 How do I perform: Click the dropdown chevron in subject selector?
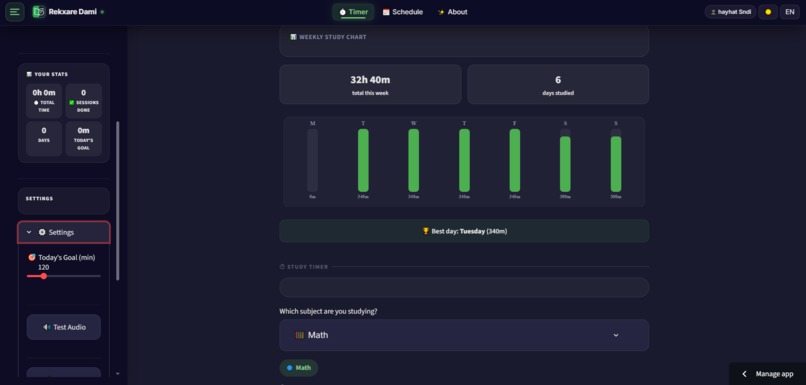pos(616,335)
